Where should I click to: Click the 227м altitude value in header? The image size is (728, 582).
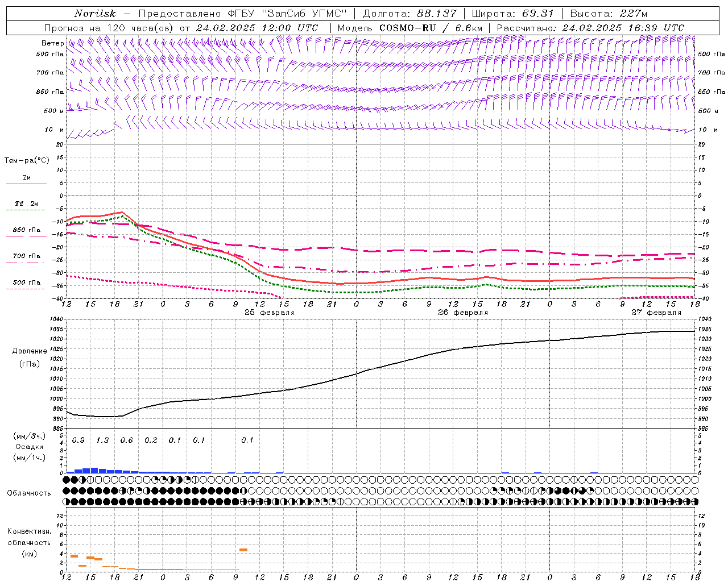point(632,14)
